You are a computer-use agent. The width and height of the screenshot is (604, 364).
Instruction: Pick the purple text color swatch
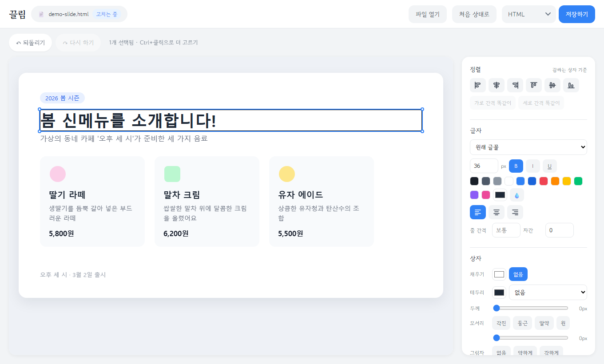pyautogui.click(x=474, y=195)
